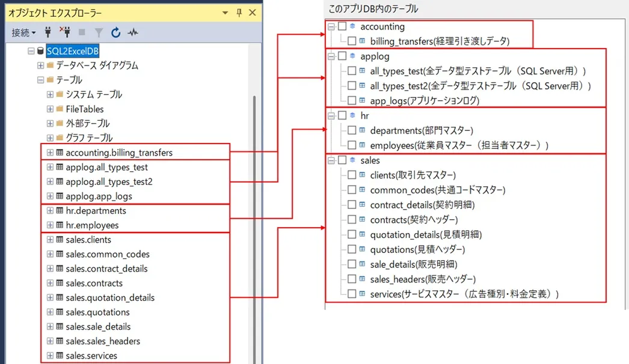The width and height of the screenshot is (629, 364).
Task: Select the sales.contracts table
Action: pyautogui.click(x=94, y=283)
